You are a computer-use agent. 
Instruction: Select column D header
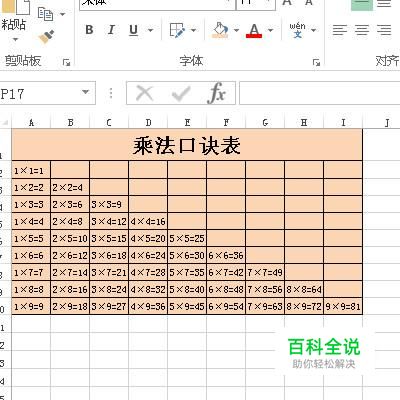point(148,123)
